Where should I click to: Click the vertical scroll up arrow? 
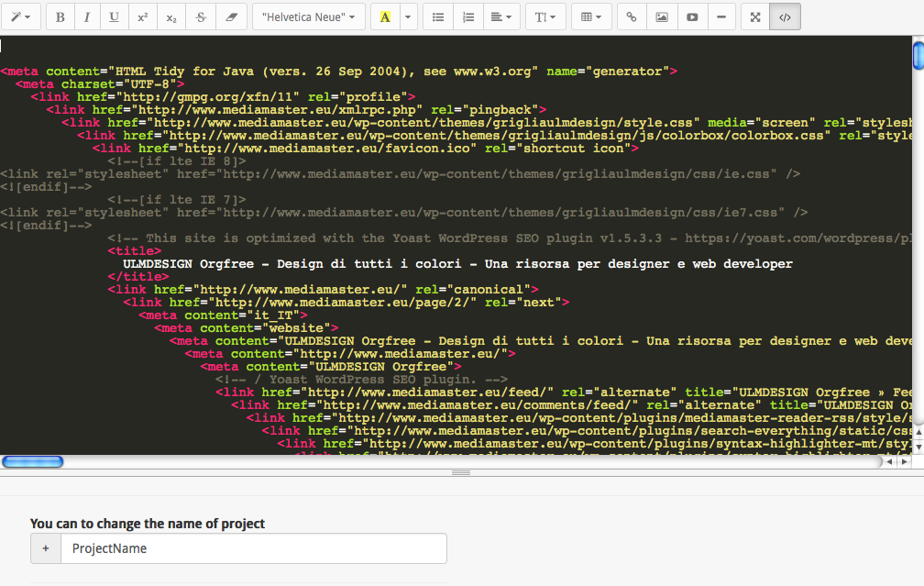pos(918,432)
